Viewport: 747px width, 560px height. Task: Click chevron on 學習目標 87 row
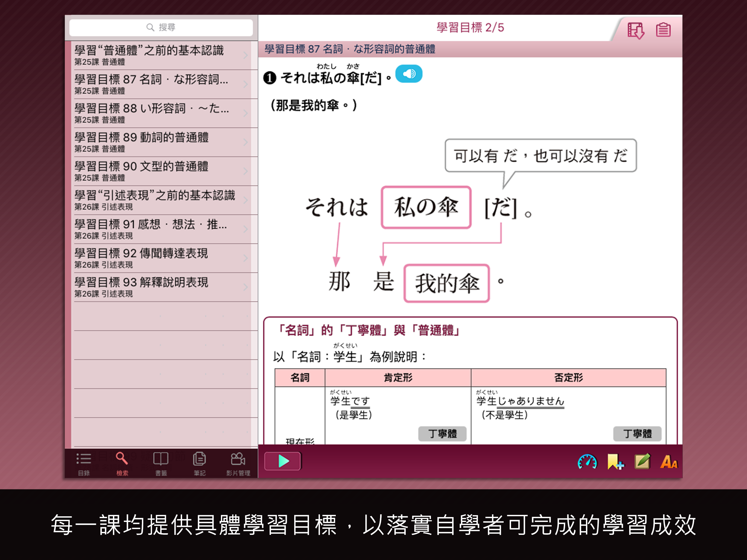click(x=246, y=84)
